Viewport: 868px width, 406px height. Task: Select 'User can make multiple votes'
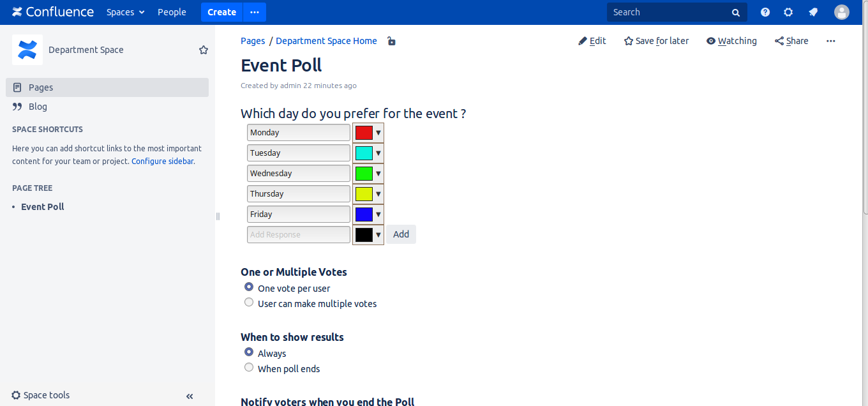(249, 303)
